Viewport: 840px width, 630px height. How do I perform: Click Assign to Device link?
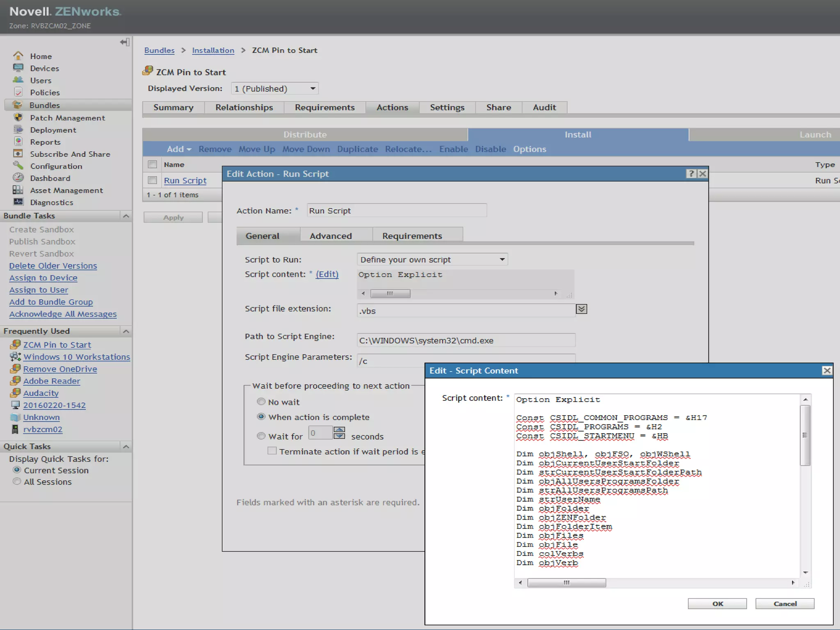(x=43, y=278)
